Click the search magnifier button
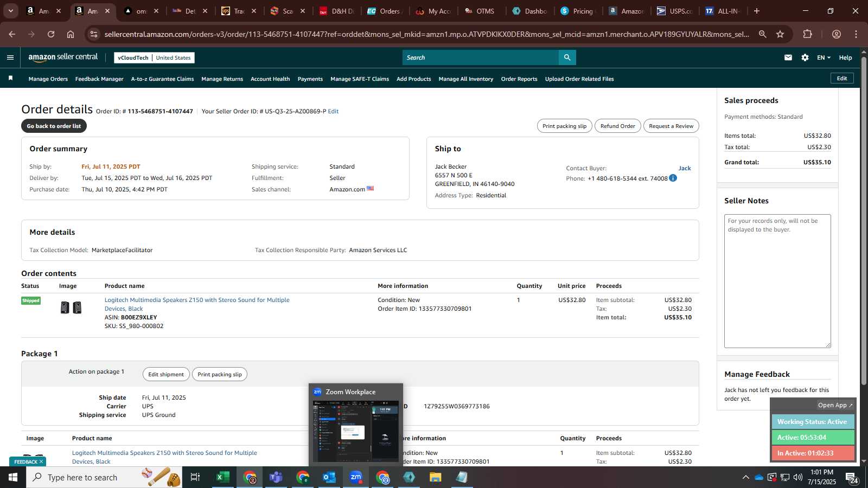The height and width of the screenshot is (488, 868). (567, 57)
